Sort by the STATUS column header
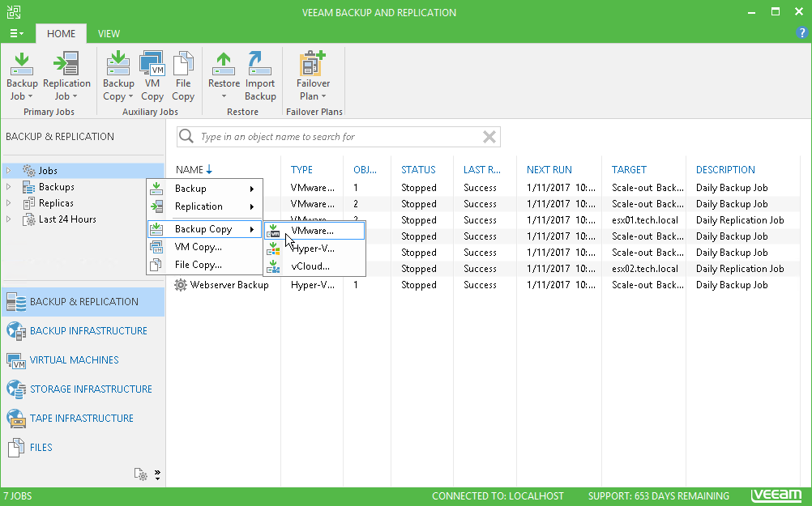 point(418,170)
